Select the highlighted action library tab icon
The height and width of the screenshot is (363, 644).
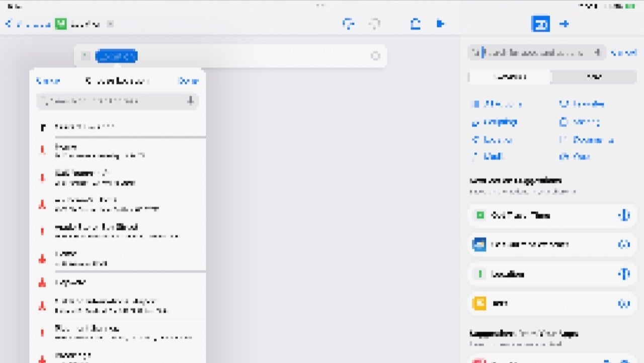pos(540,24)
